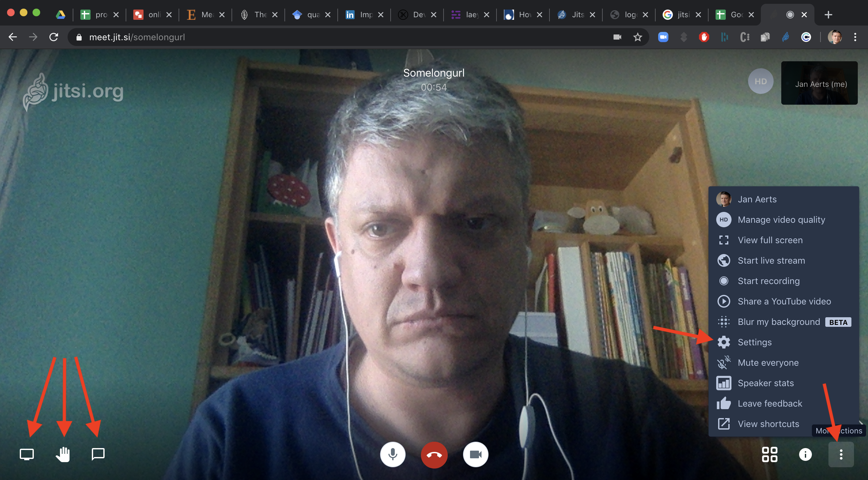Click the blue bars extension icon
The image size is (868, 480).
point(725,37)
